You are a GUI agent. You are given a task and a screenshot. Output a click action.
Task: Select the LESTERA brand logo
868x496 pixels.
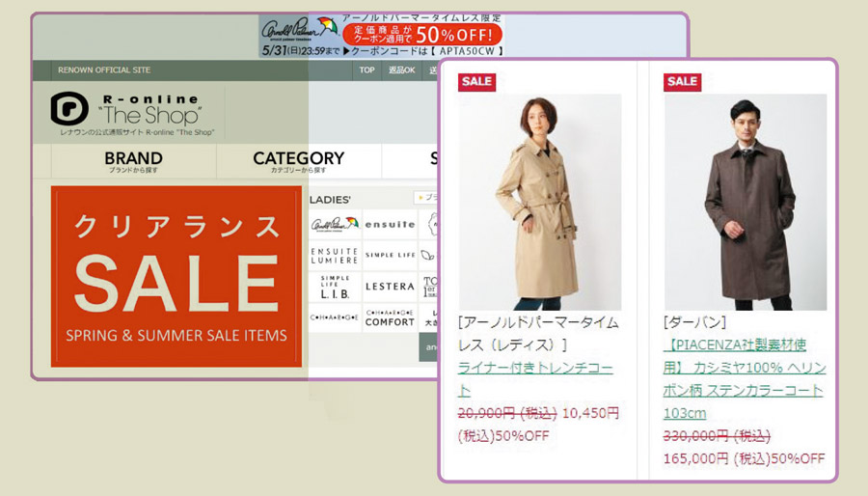coord(390,287)
